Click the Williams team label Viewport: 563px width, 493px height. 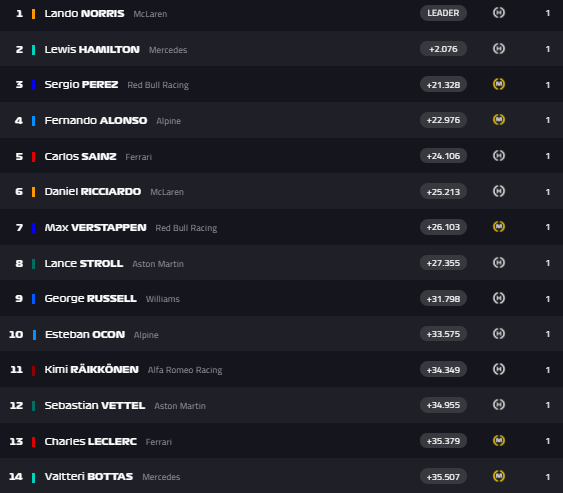[x=163, y=299]
